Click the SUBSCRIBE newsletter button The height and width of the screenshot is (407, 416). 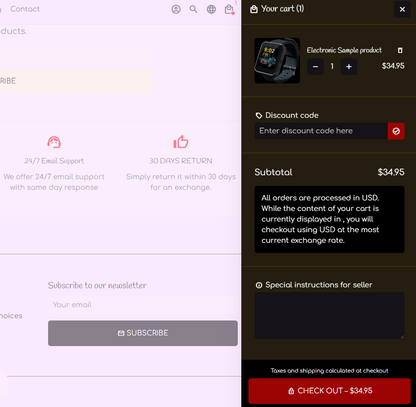[x=143, y=333]
